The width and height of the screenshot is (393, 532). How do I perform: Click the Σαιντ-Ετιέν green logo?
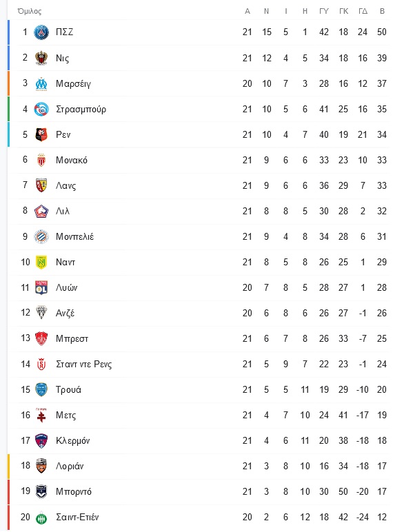[41, 518]
